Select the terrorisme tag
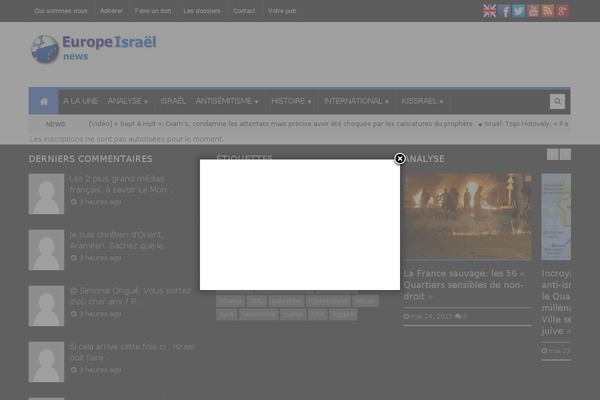 [x=258, y=315]
